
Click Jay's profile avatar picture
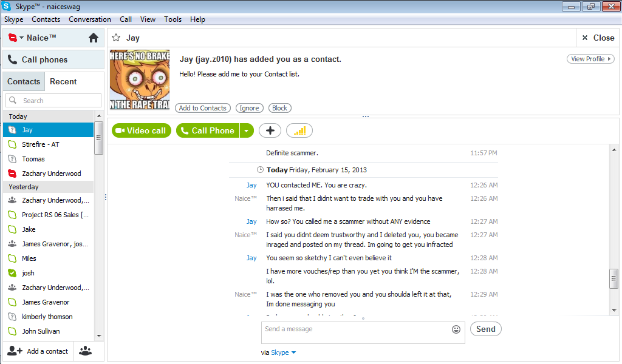[140, 79]
